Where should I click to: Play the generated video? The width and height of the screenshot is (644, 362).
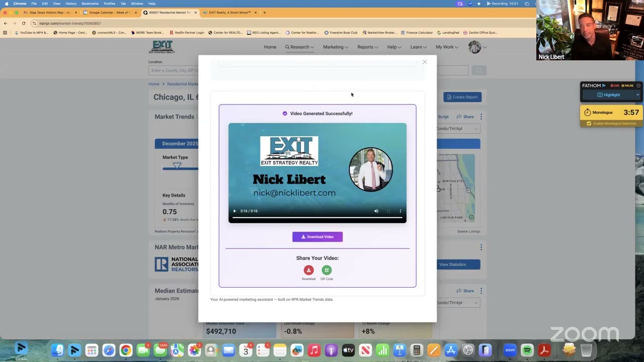tap(234, 211)
